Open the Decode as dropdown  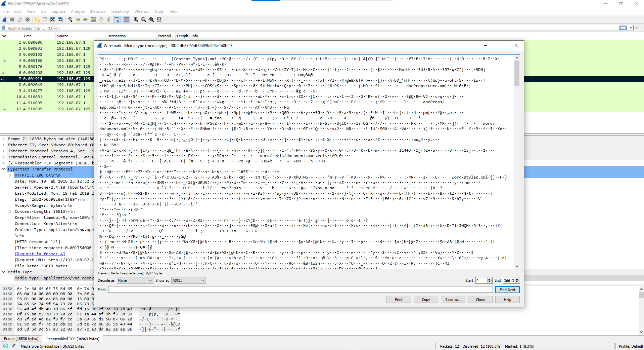[135, 280]
